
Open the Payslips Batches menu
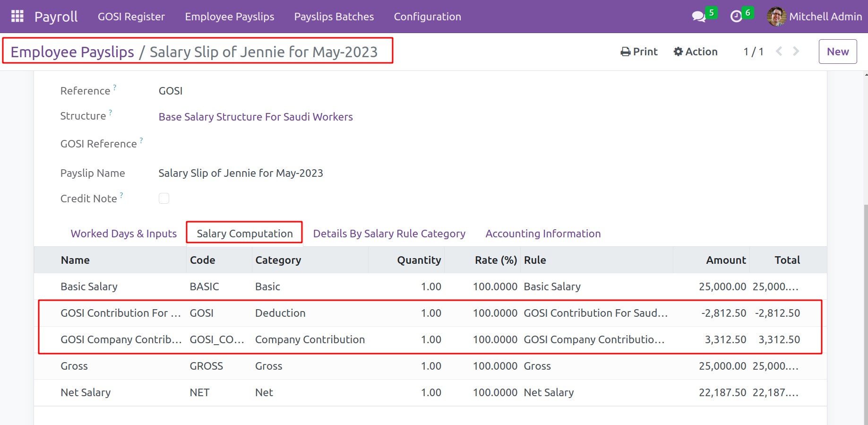coord(334,17)
